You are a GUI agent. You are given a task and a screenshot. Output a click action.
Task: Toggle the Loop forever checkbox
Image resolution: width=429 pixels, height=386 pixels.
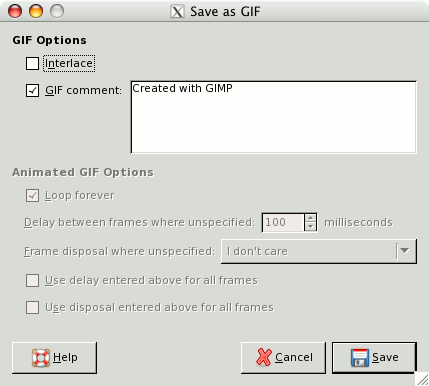(32, 196)
